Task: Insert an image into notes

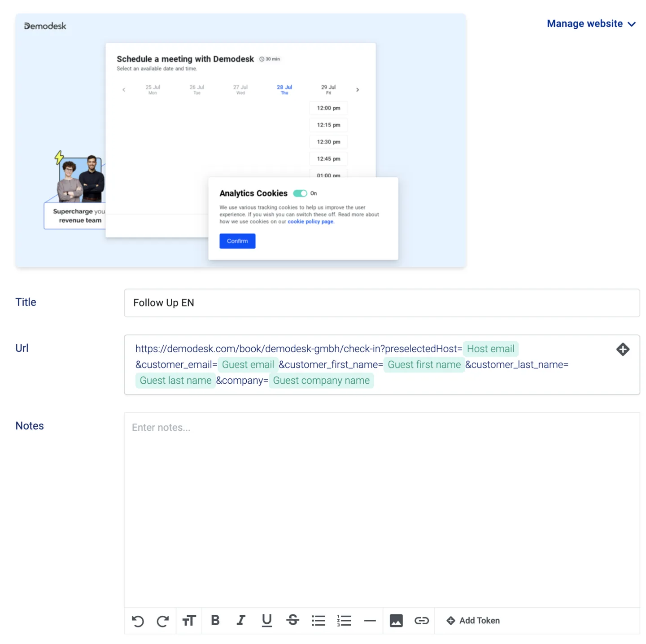Action: pos(396,621)
